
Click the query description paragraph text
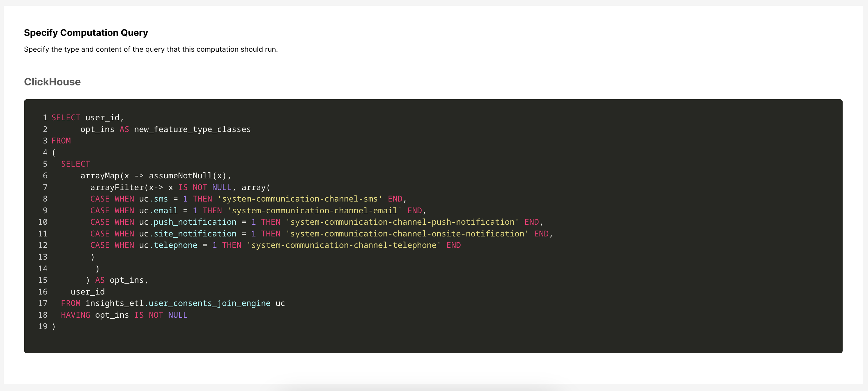tap(150, 50)
